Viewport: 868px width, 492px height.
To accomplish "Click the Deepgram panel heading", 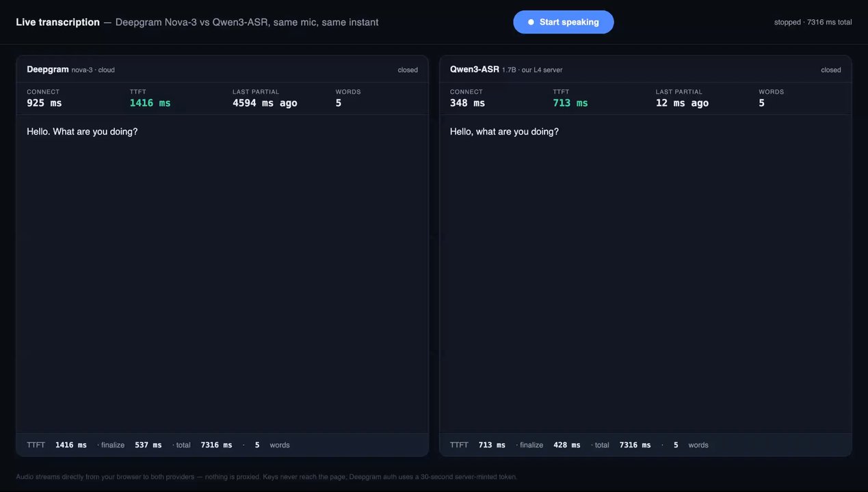I will click(48, 69).
